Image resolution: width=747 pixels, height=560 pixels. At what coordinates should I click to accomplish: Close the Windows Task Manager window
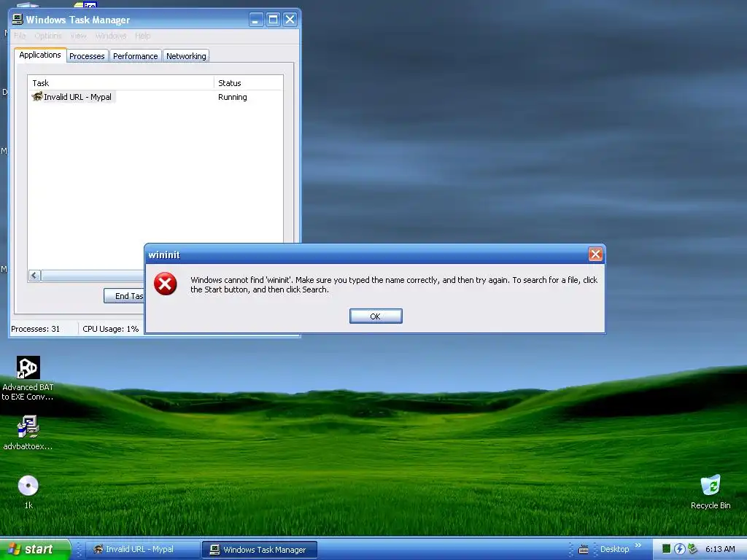click(x=290, y=20)
